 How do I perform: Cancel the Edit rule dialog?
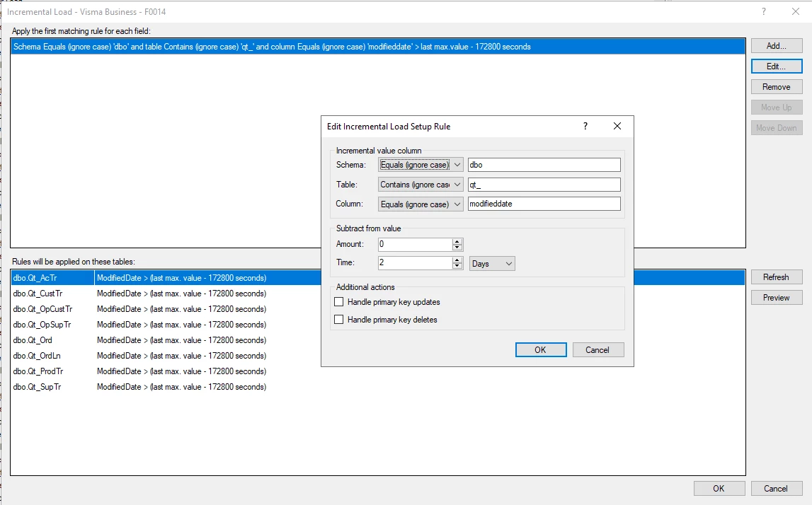[597, 350]
